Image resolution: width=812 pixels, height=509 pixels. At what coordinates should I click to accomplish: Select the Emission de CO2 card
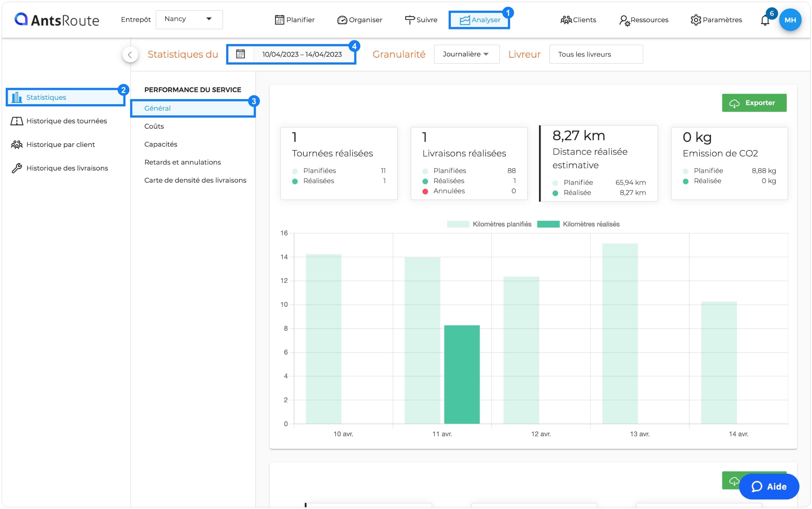729,163
